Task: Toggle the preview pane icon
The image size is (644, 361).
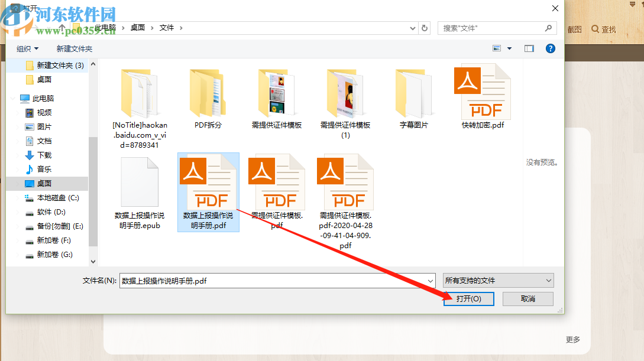Action: pyautogui.click(x=529, y=48)
